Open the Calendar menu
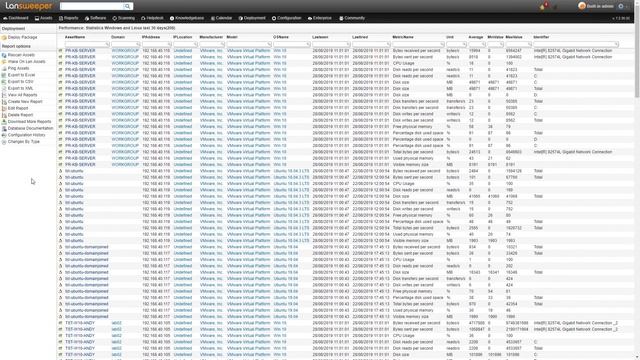The height and width of the screenshot is (360, 640). click(x=221, y=18)
